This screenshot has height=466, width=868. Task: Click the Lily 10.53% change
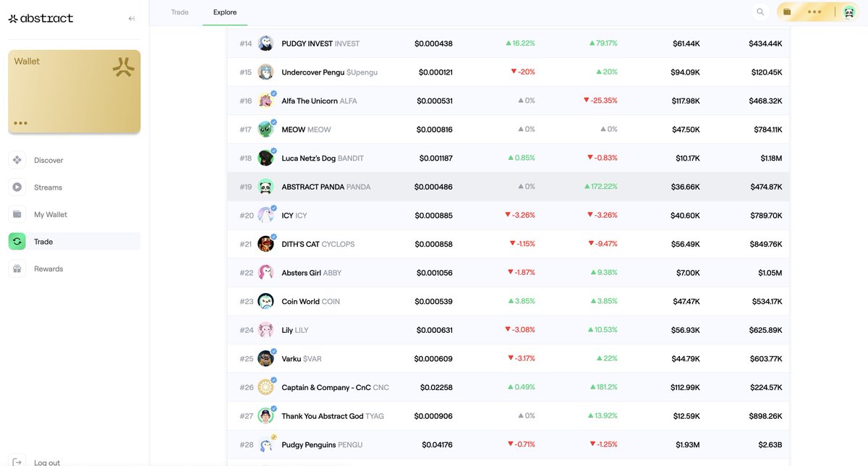[x=604, y=330]
